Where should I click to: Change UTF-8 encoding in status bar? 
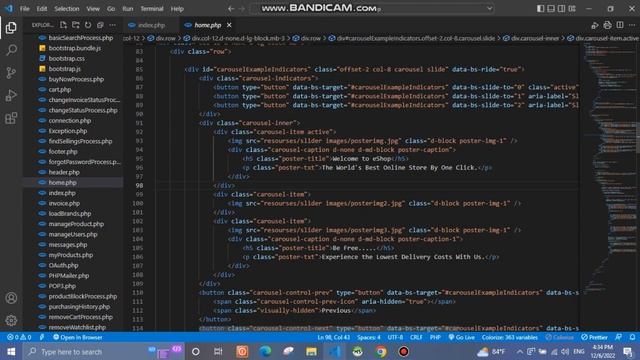point(395,337)
